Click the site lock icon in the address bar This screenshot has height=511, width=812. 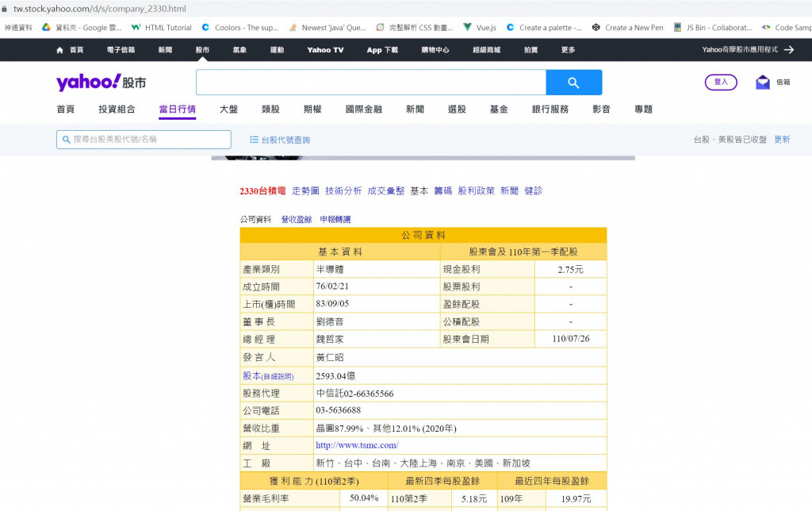point(5,9)
